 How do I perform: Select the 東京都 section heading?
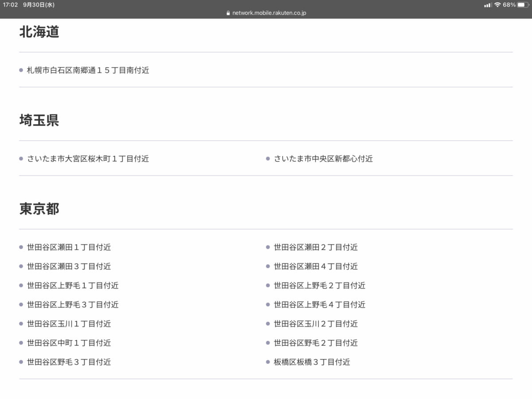point(39,209)
